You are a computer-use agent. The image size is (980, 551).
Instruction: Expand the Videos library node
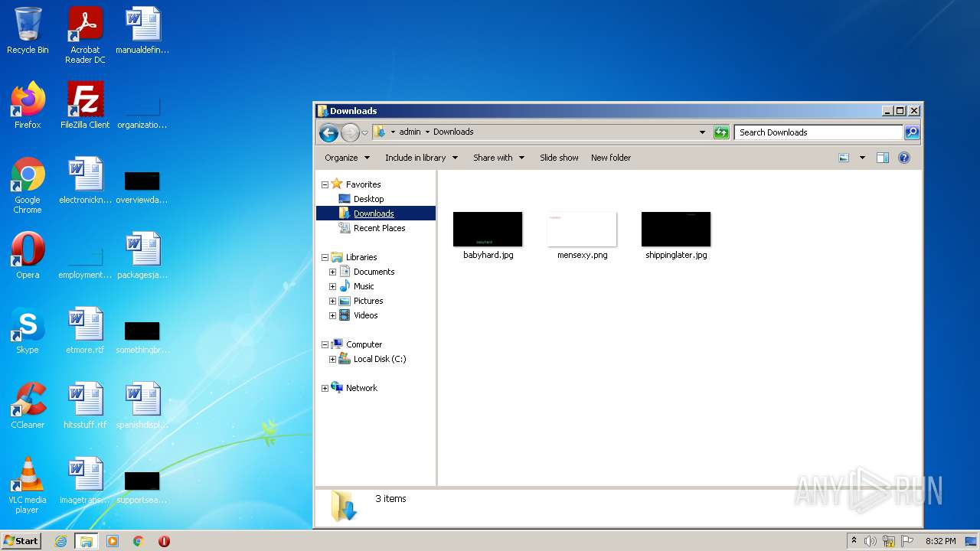[332, 315]
